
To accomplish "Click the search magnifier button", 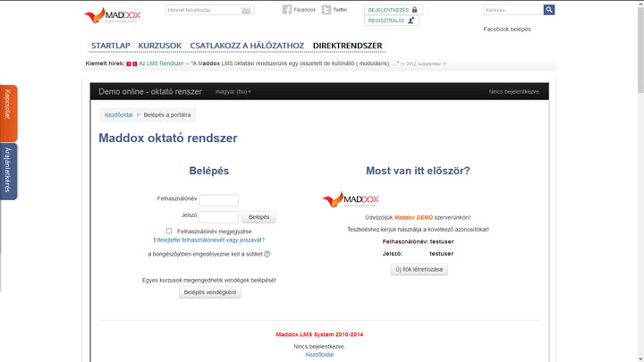I will [x=548, y=10].
